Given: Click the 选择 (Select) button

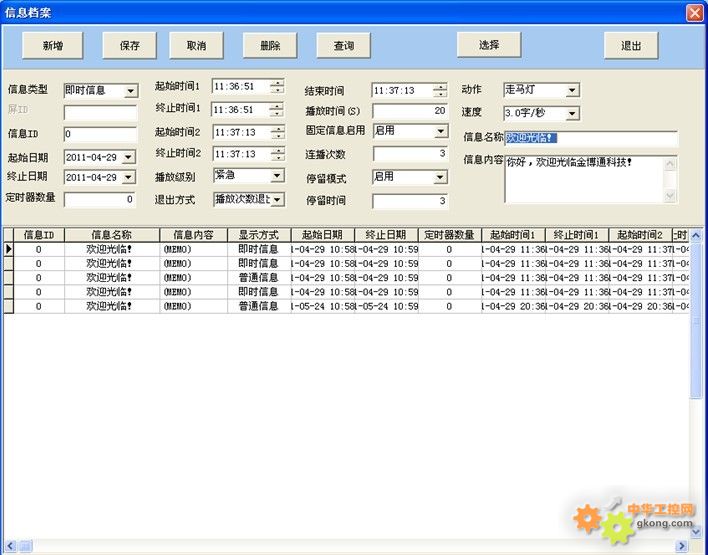Looking at the screenshot, I should [x=490, y=45].
